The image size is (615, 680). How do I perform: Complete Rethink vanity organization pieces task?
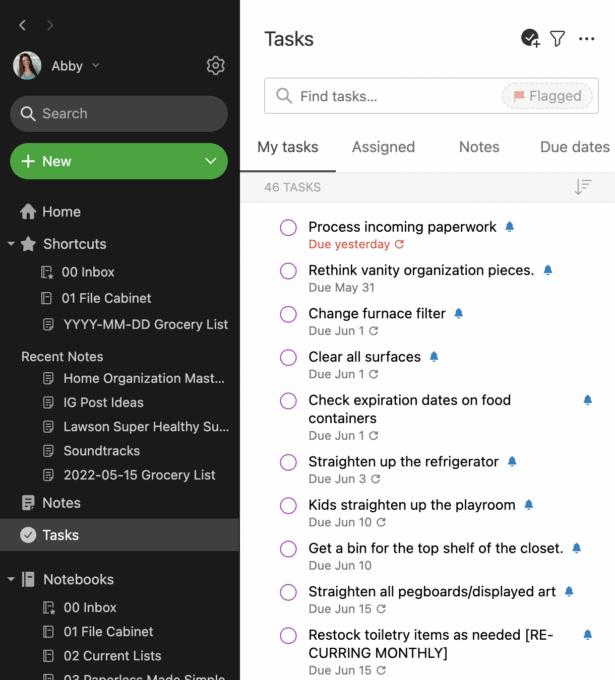click(288, 271)
